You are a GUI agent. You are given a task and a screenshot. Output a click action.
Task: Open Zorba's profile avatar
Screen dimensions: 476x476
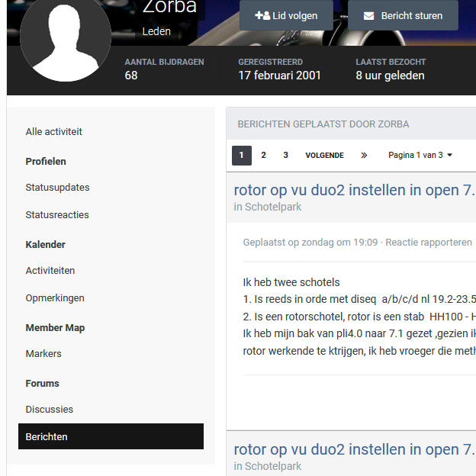(66, 37)
